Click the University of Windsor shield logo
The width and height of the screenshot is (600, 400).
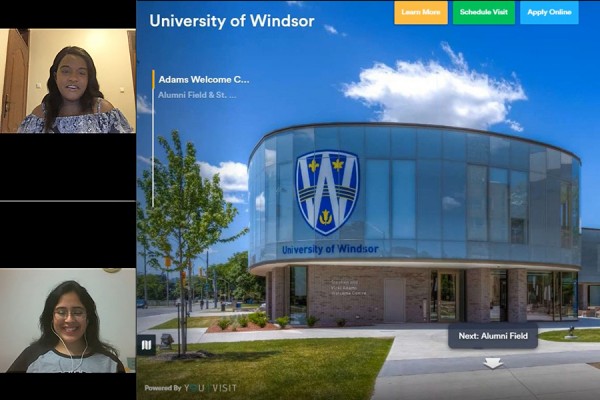pyautogui.click(x=327, y=191)
